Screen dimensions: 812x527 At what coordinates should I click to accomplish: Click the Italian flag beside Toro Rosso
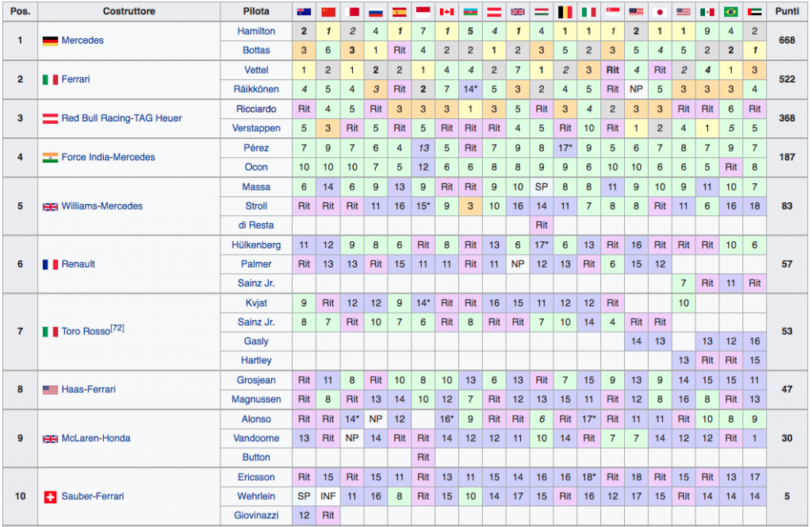(50, 332)
